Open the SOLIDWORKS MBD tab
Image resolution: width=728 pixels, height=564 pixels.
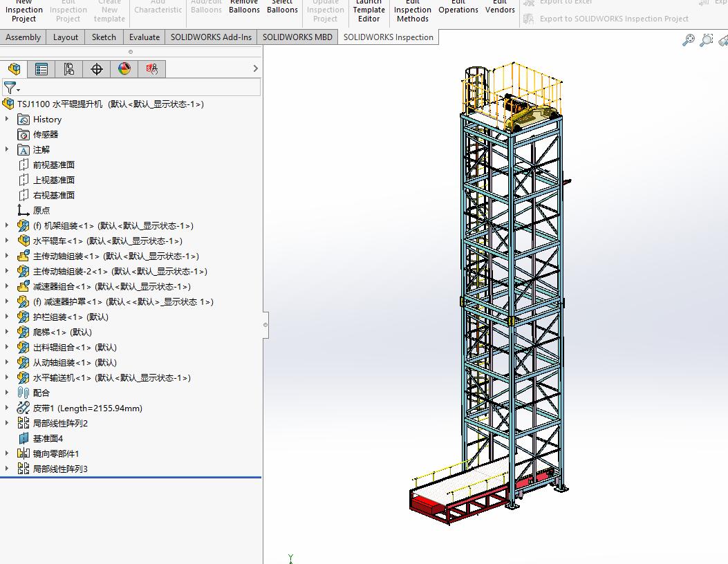point(297,37)
